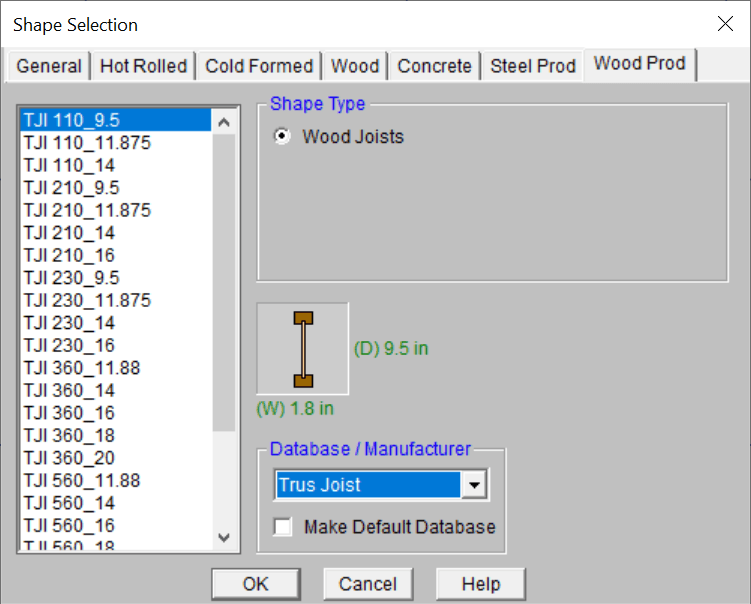
Task: Select TJI 230_9.5 in shape list
Action: [71, 278]
